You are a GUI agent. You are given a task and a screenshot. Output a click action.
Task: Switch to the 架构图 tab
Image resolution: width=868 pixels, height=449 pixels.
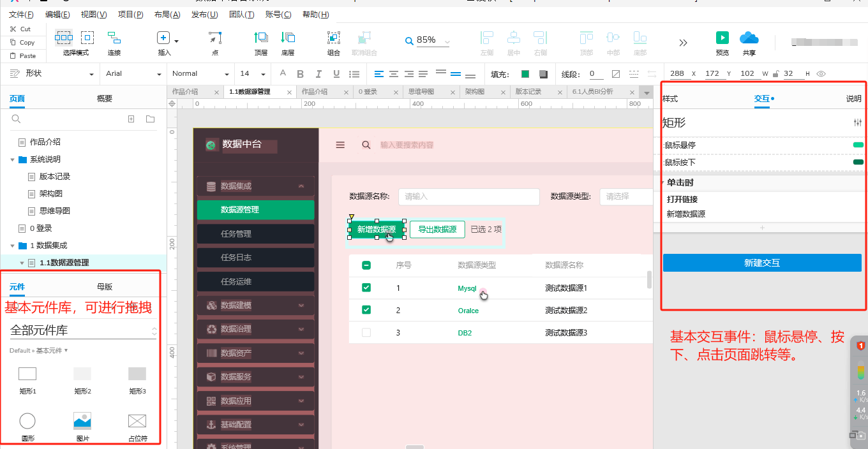[x=474, y=92]
